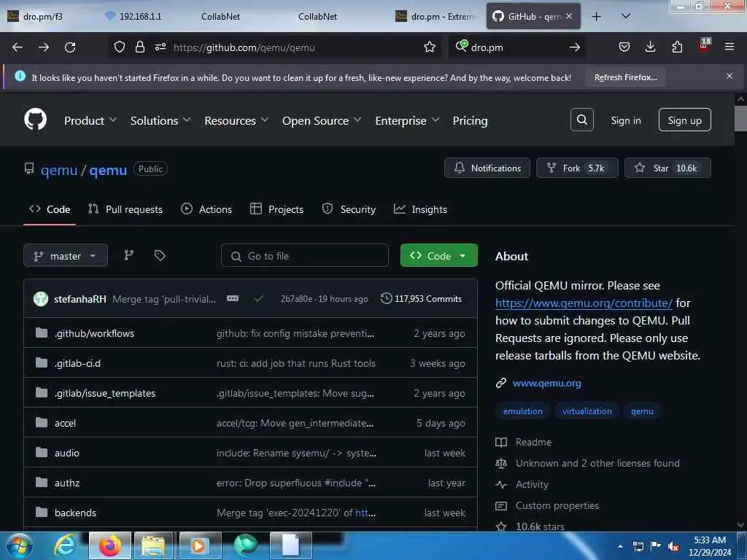Click the Sign up button
Image resolution: width=747 pixels, height=560 pixels.
point(684,120)
